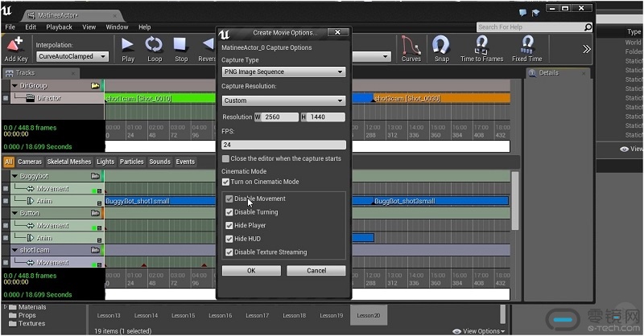
Task: Click Button Movement track icon
Action: 31,226
